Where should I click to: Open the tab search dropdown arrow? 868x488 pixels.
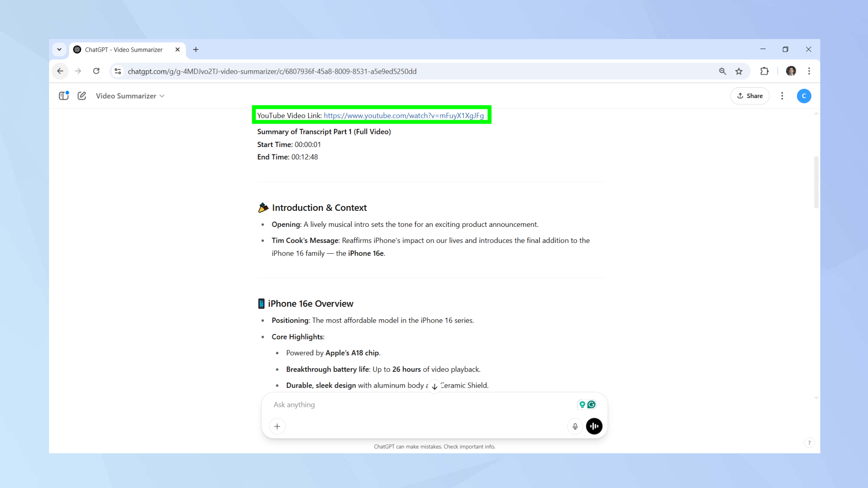click(x=59, y=49)
